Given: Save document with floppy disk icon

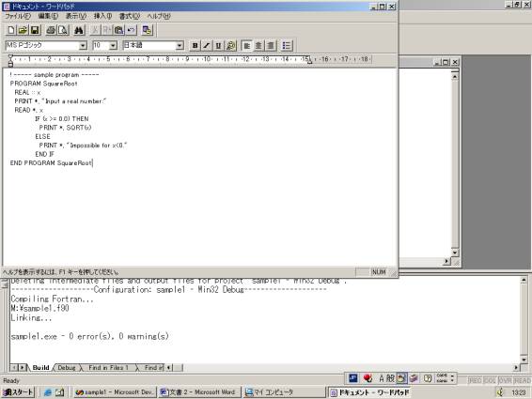Looking at the screenshot, I should 35,30.
